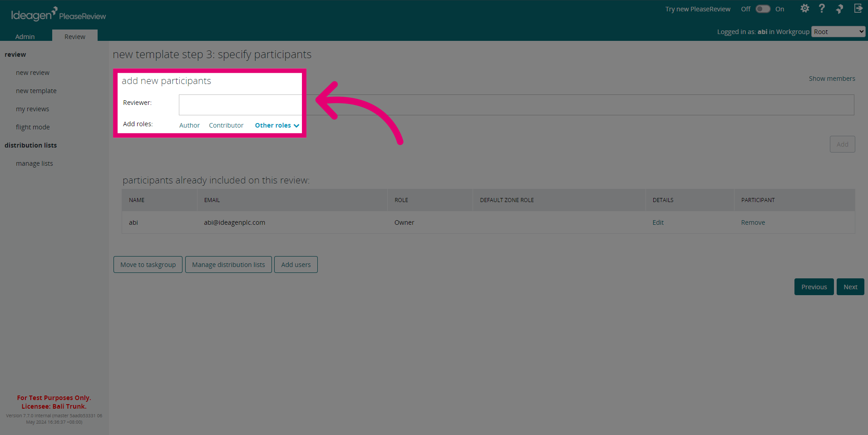Screen dimensions: 868x435
Task: Focus the Reviewer input field
Action: (516, 105)
